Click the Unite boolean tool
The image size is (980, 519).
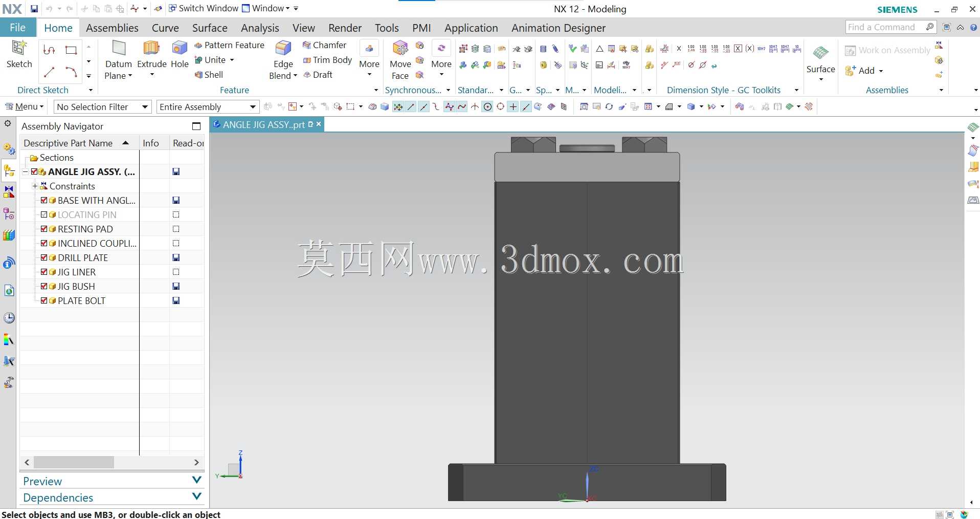click(x=210, y=60)
